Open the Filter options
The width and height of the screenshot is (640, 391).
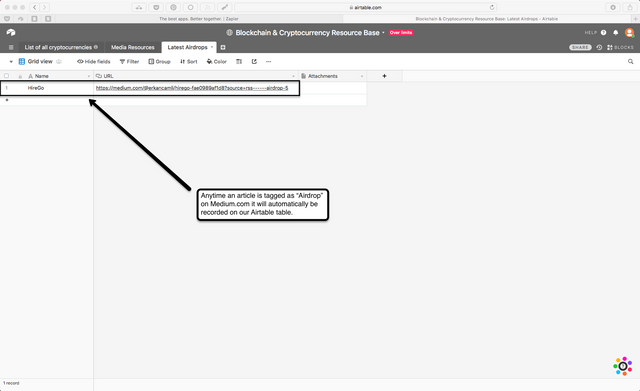[x=129, y=62]
